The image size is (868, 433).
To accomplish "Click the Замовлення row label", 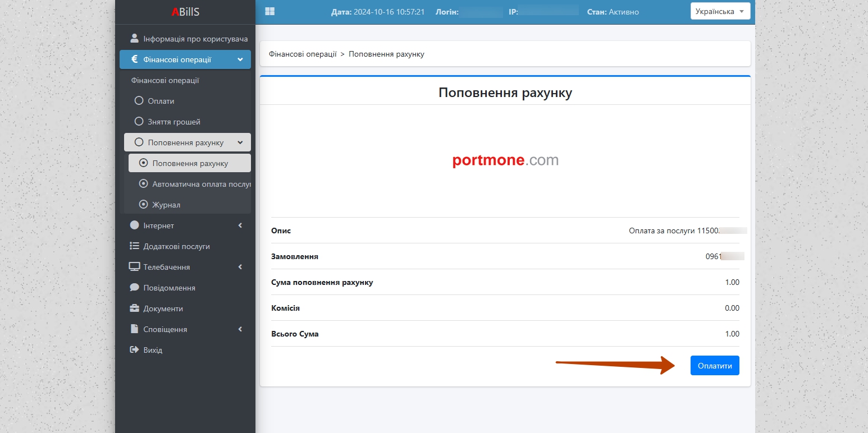I will [x=295, y=256].
